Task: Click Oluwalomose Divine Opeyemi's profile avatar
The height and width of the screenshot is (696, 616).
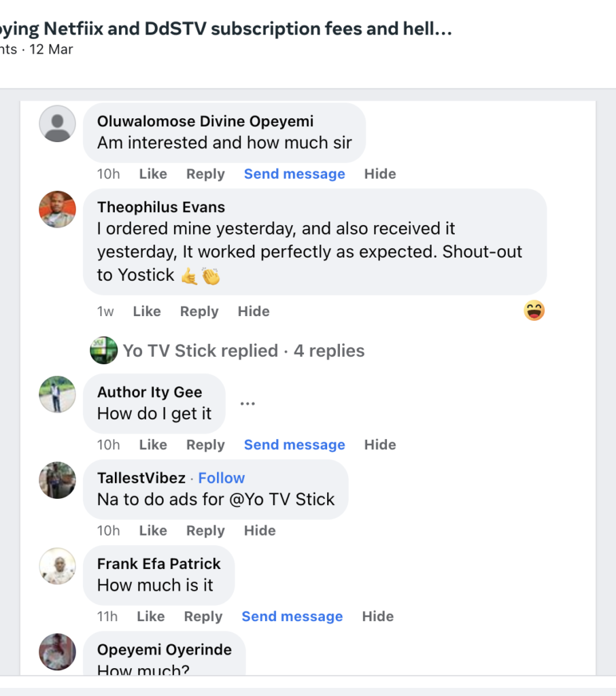Action: pos(57,124)
